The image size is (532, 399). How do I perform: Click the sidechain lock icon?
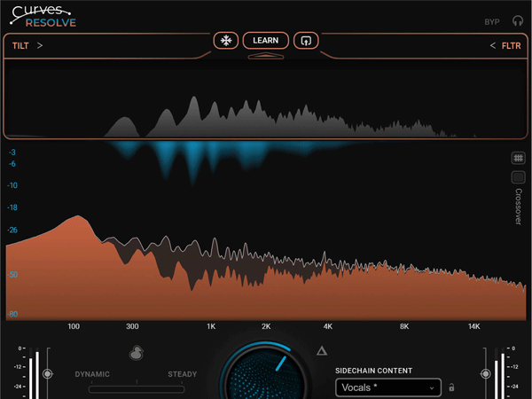click(451, 387)
